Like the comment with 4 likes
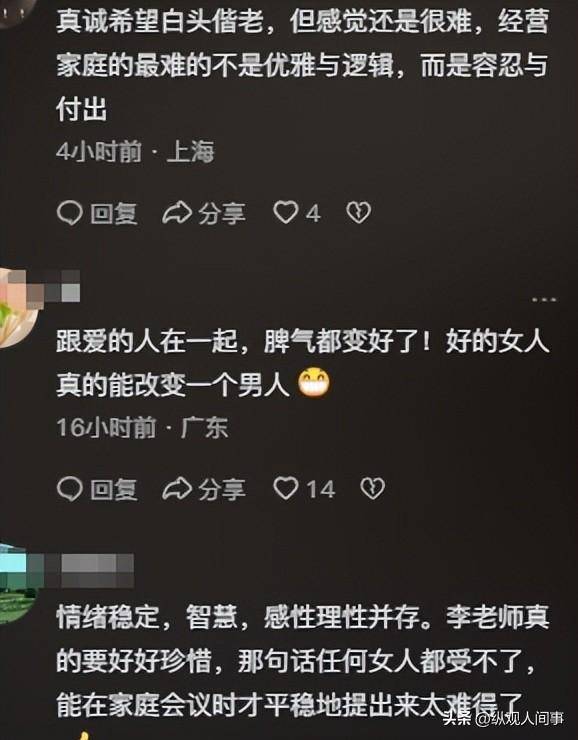 tap(297, 213)
